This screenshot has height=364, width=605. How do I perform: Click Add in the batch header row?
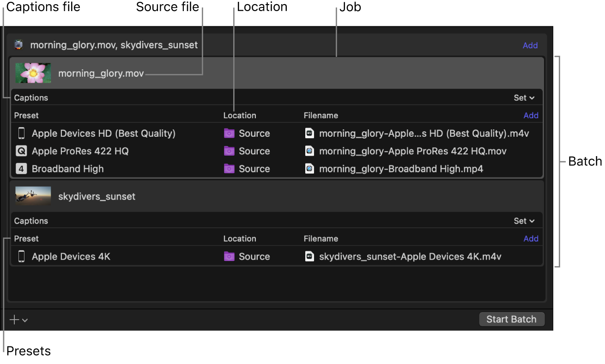pos(530,45)
